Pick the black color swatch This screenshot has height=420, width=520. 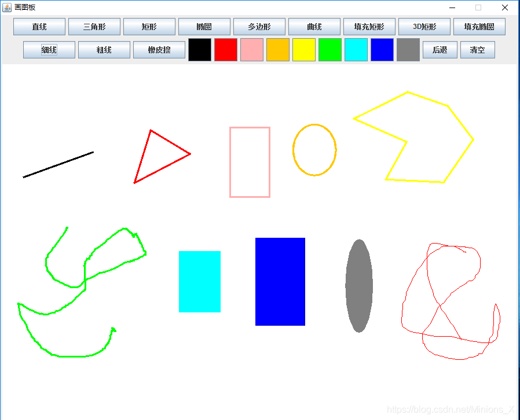tap(200, 50)
